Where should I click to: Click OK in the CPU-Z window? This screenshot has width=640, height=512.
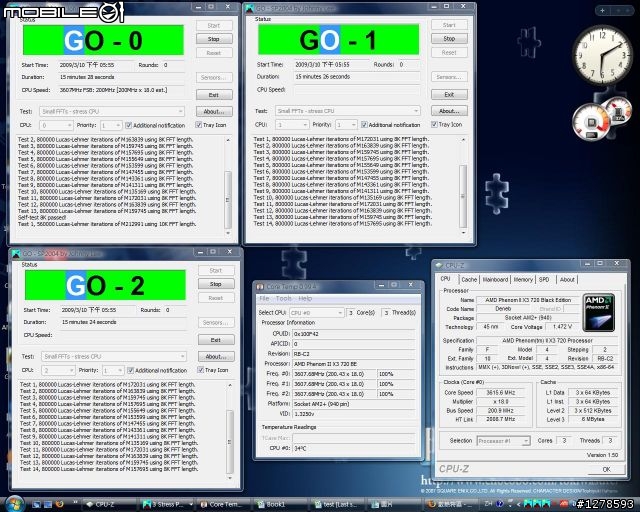click(x=607, y=469)
